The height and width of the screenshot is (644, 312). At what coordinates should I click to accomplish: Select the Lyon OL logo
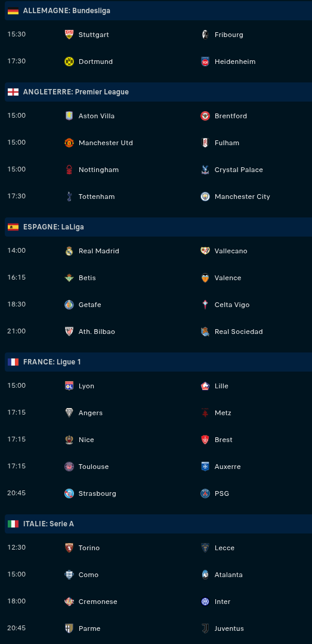69,386
